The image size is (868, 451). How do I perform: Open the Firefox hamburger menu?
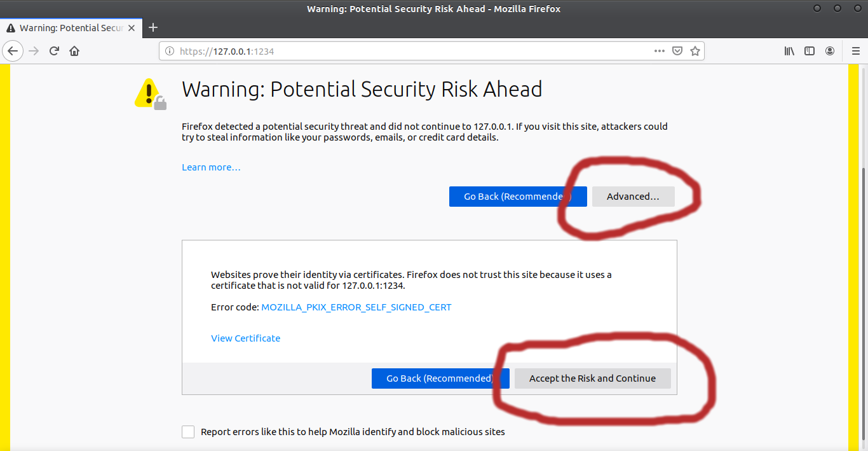855,51
